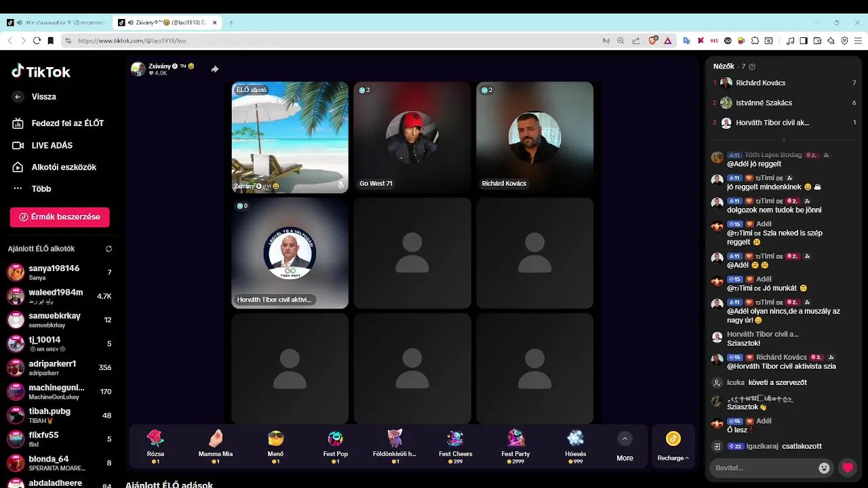The image size is (868, 488).
Task: Open Fedezd fel az ÉLŐT
Action: point(58,123)
